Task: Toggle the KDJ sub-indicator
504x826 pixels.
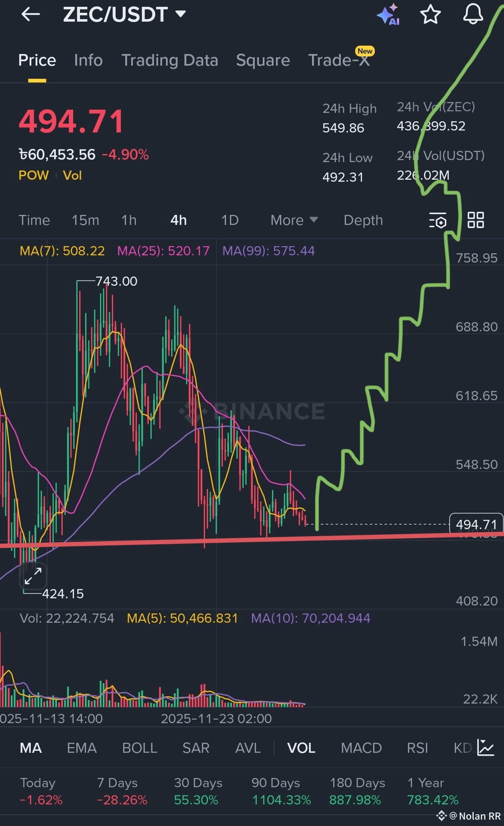Action: click(463, 748)
